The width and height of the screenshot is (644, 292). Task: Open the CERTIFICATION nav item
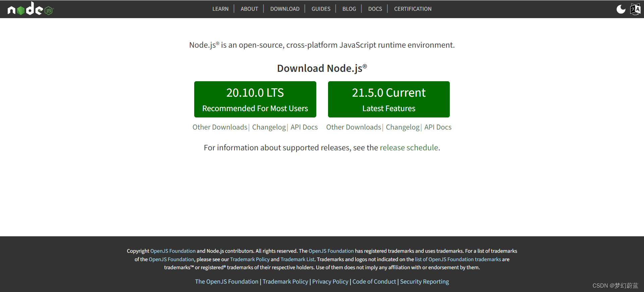[413, 9]
